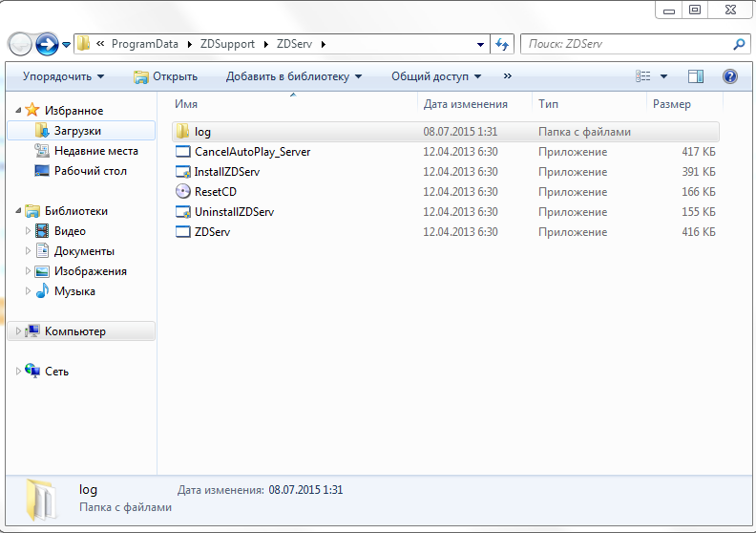Open Загрузки in favorites
Image resolution: width=756 pixels, height=533 pixels.
coord(77,131)
